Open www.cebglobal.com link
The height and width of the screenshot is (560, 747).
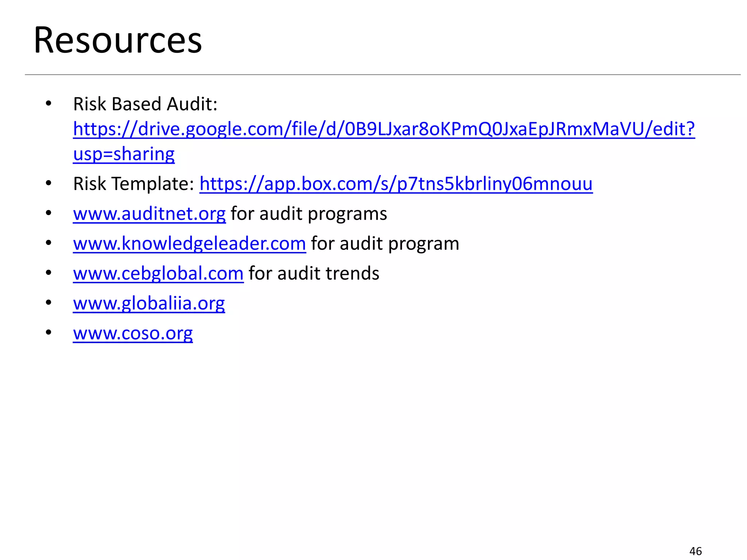pos(158,273)
